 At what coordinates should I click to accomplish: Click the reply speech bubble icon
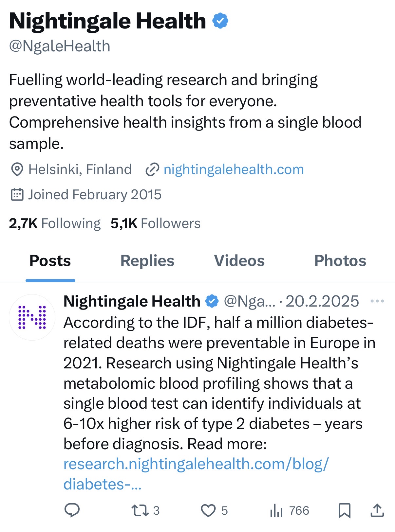[x=72, y=510]
